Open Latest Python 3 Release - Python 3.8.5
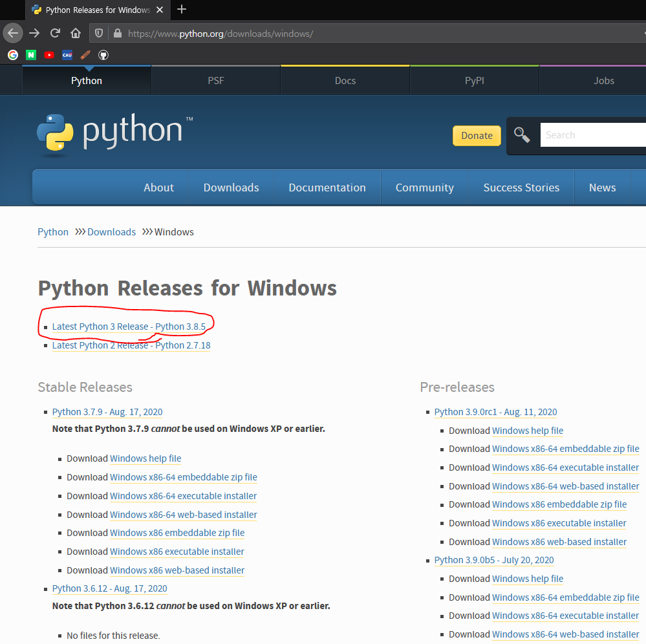 129,327
